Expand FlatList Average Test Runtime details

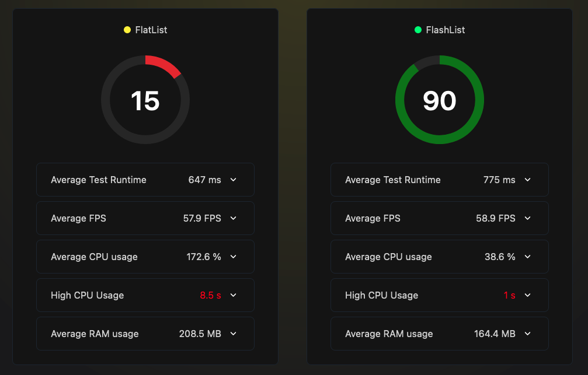233,180
